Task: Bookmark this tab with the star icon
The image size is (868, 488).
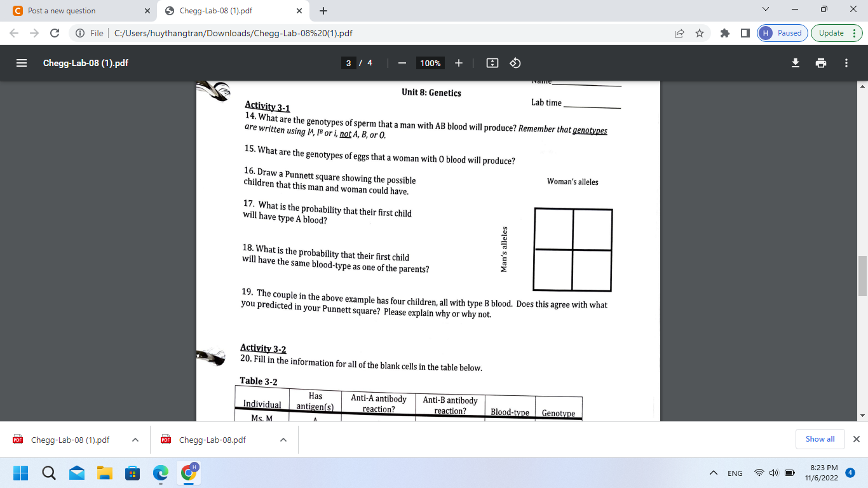Action: coord(700,33)
